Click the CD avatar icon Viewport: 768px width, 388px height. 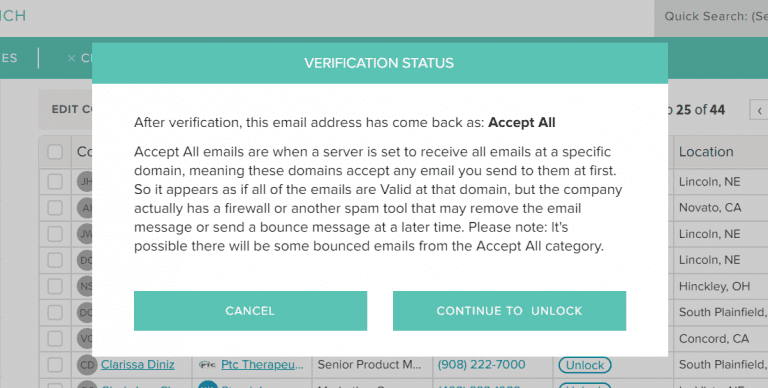(x=87, y=364)
